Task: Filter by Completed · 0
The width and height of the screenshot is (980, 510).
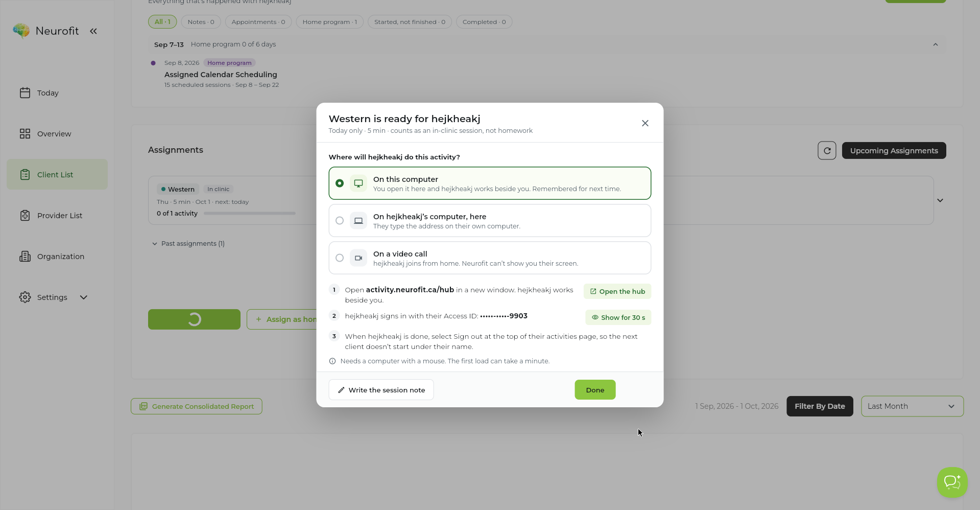Action: (x=484, y=21)
